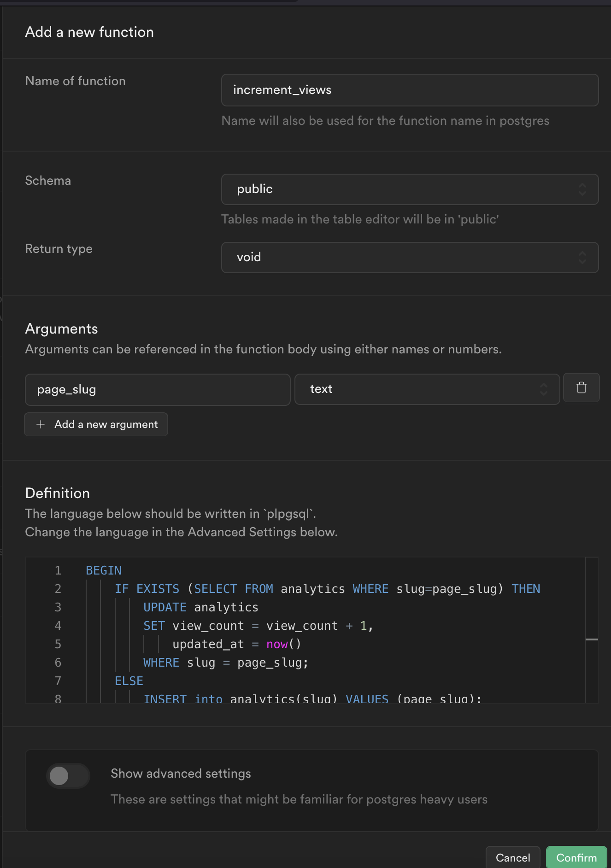The height and width of the screenshot is (868, 611).
Task: Open the Schema dropdown showing public
Action: click(410, 189)
